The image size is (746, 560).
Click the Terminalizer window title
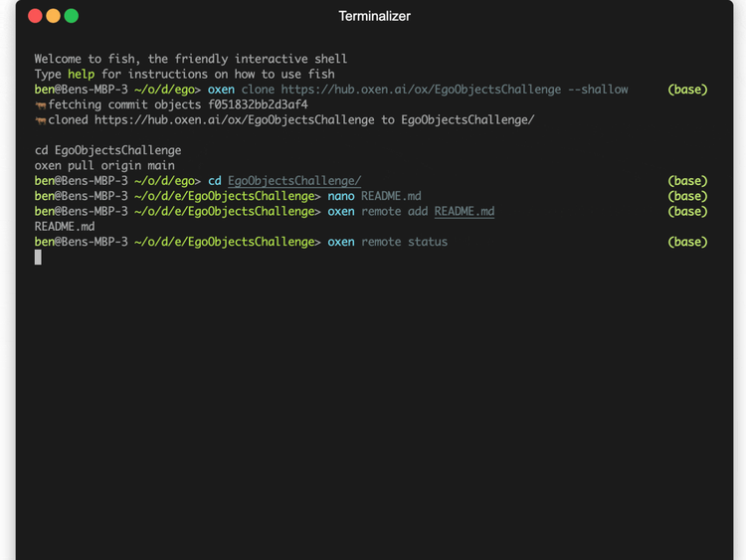pyautogui.click(x=374, y=16)
